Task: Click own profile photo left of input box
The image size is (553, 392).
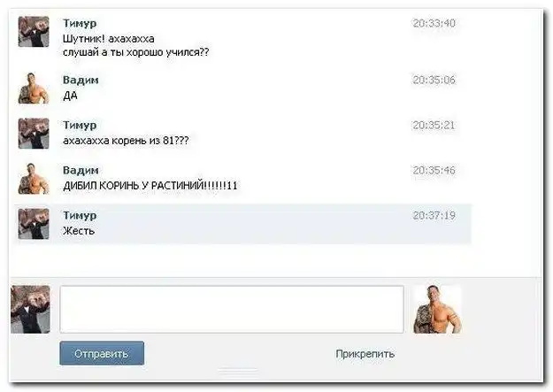Action: pos(30,310)
